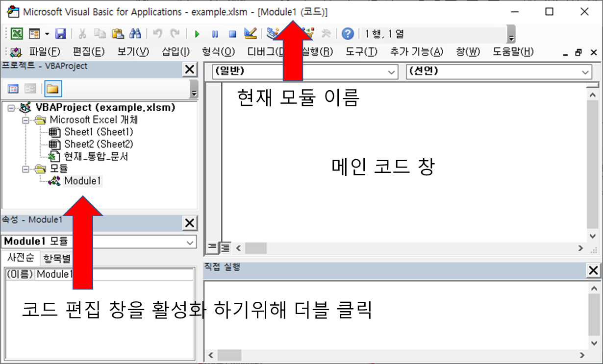Open the 형식(O) menu

point(218,52)
